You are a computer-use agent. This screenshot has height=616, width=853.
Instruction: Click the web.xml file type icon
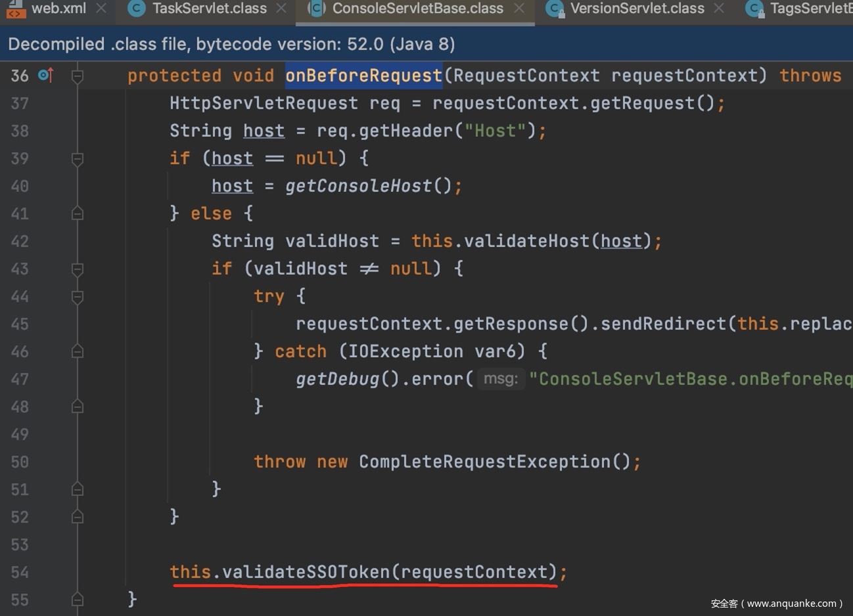[x=16, y=9]
